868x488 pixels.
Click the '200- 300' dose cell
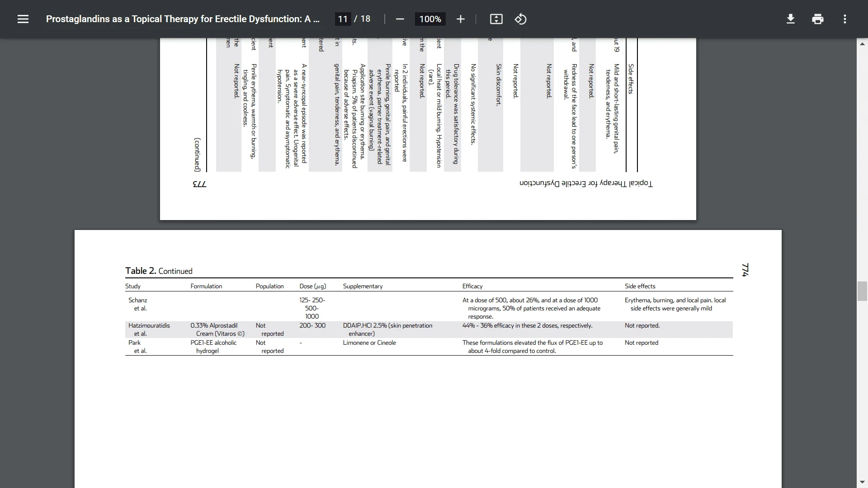pos(312,325)
